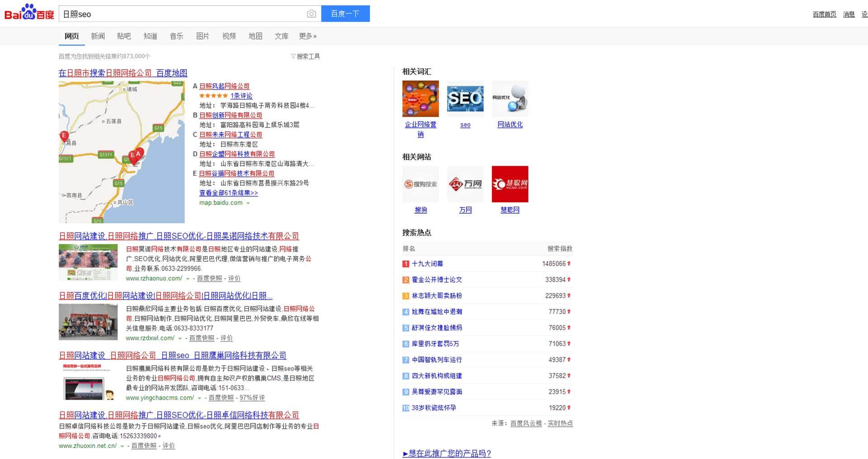Open hot search 38岁秋瓷炫怀孕

(434, 408)
